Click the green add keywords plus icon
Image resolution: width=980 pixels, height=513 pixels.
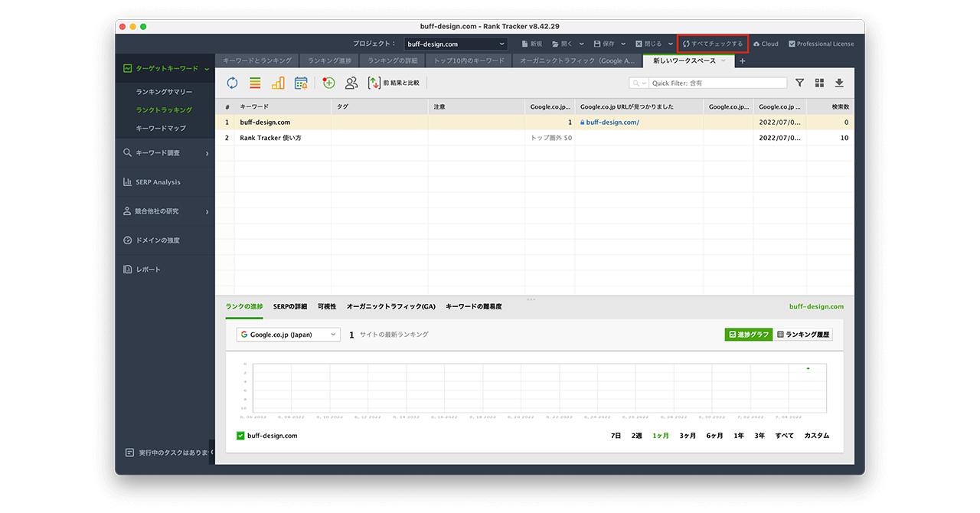pyautogui.click(x=328, y=83)
